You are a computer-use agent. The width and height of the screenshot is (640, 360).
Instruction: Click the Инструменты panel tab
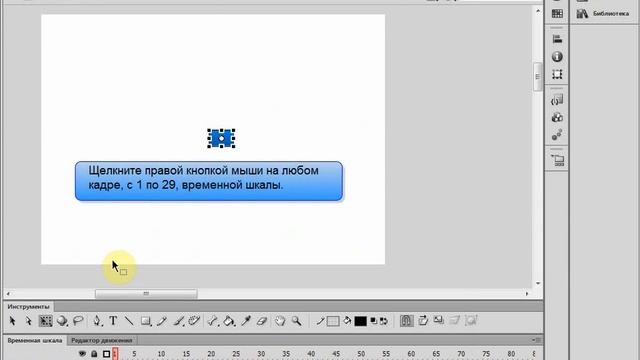(28, 307)
